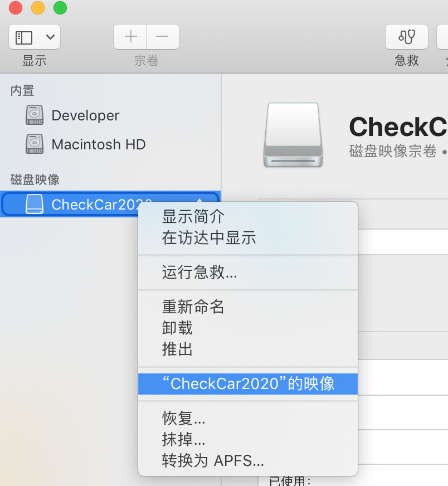448x486 pixels.
Task: Select 运行急救… menu entry
Action: [x=199, y=272]
